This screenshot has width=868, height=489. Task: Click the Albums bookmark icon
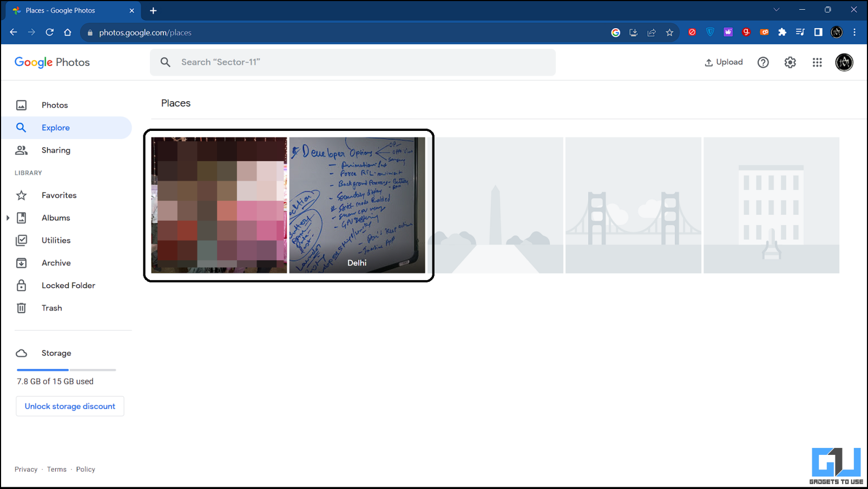click(21, 218)
